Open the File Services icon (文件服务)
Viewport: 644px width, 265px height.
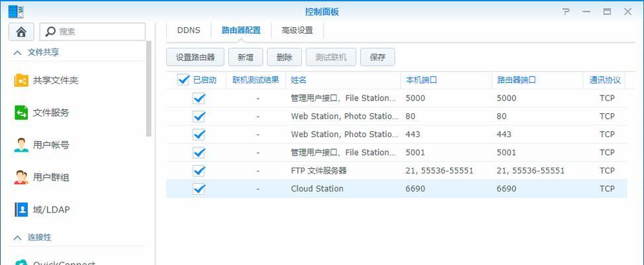(21, 113)
